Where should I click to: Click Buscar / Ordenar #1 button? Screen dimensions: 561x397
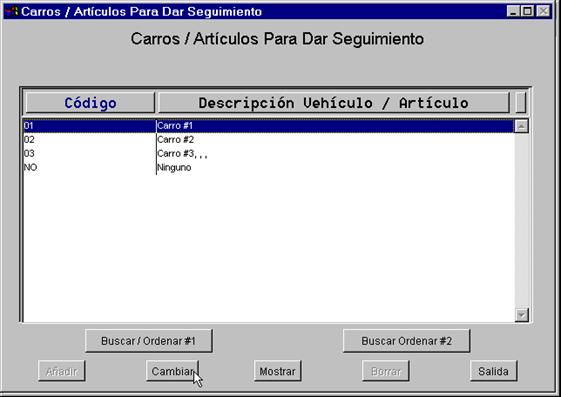tap(148, 341)
